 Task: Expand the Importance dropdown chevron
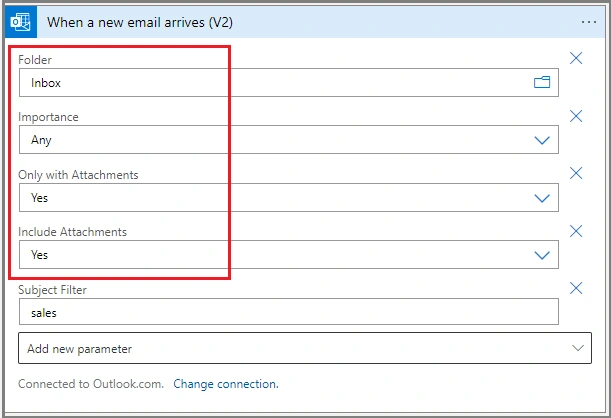[542, 140]
